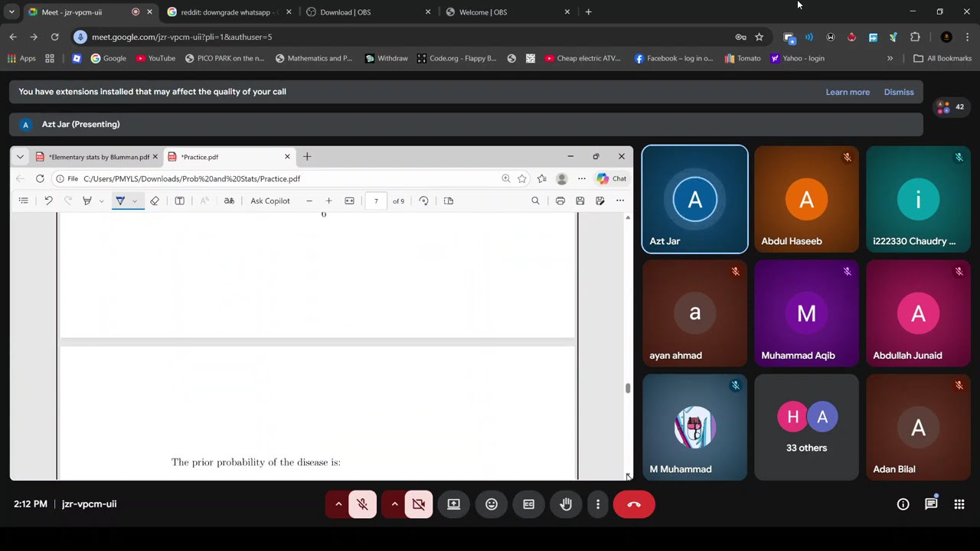Click the Present now screen share button
This screenshot has height=551, width=980.
click(x=453, y=504)
